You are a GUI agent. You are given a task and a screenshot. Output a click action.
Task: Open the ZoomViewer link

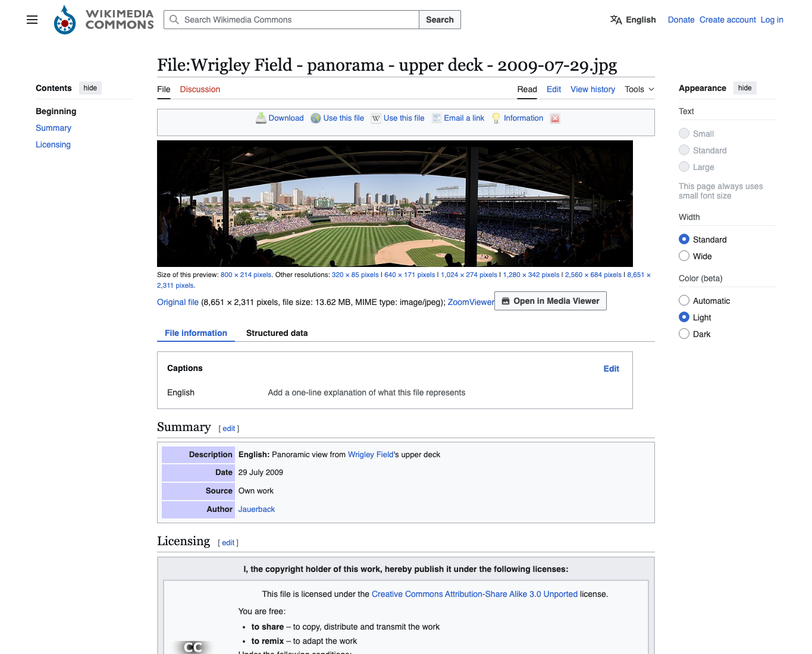(x=471, y=302)
